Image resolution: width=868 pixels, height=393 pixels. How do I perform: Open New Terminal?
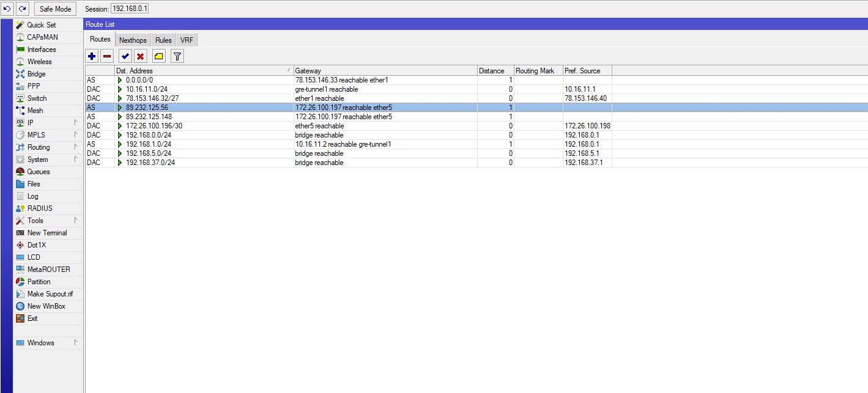[47, 233]
